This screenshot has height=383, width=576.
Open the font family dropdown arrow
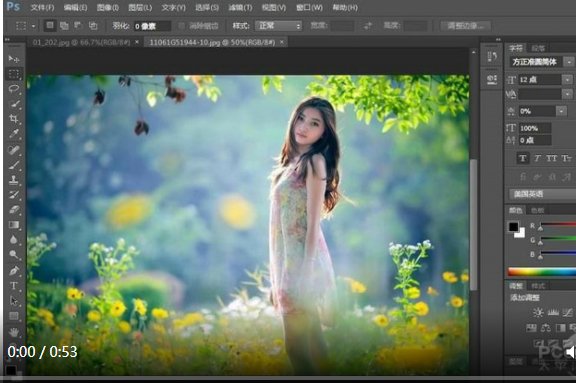click(x=569, y=62)
